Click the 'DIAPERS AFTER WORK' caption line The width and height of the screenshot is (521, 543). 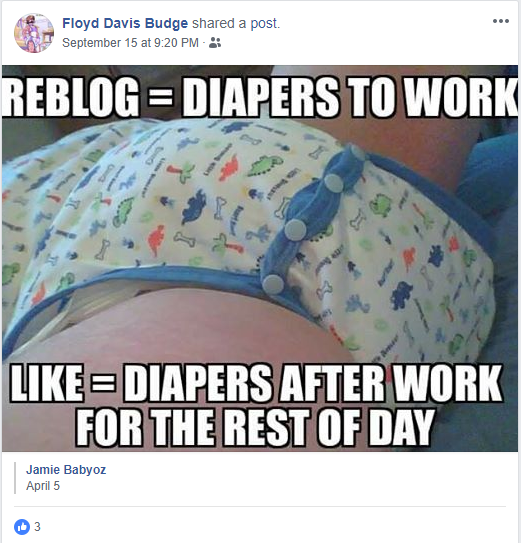(314, 383)
